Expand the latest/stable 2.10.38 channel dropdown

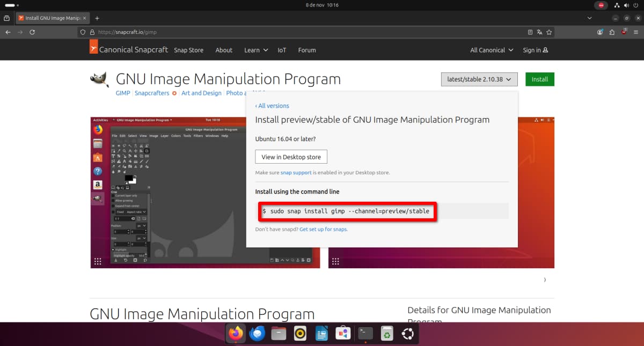pyautogui.click(x=479, y=79)
